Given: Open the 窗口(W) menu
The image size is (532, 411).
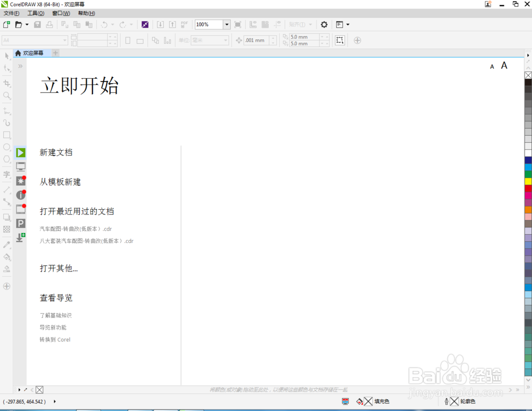Looking at the screenshot, I should 61,13.
